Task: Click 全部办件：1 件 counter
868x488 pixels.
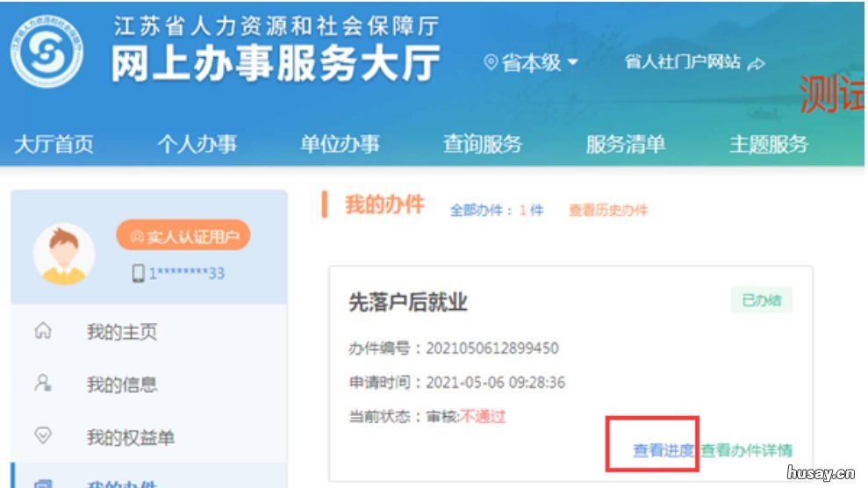Action: [497, 211]
